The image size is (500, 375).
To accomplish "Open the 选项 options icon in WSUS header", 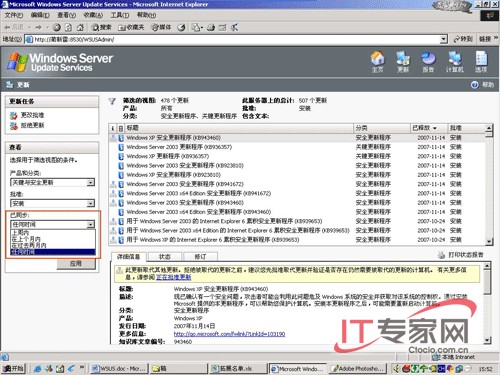I will 481,61.
